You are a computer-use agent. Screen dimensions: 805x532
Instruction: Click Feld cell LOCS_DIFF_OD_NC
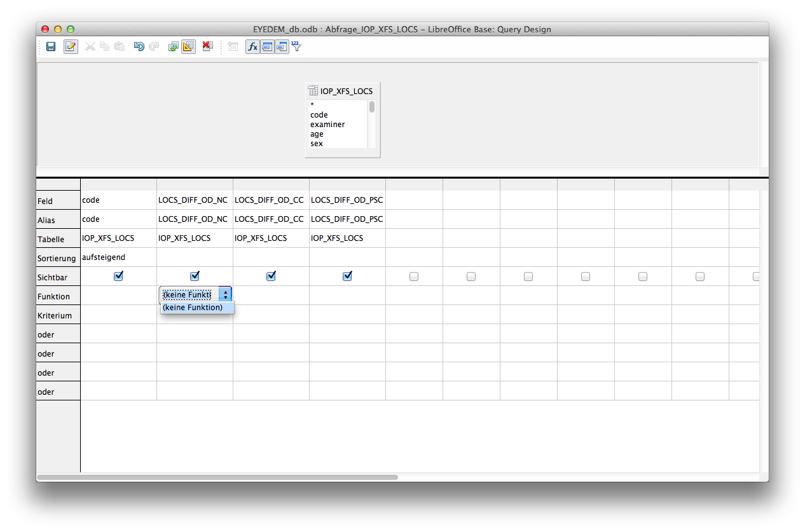195,200
